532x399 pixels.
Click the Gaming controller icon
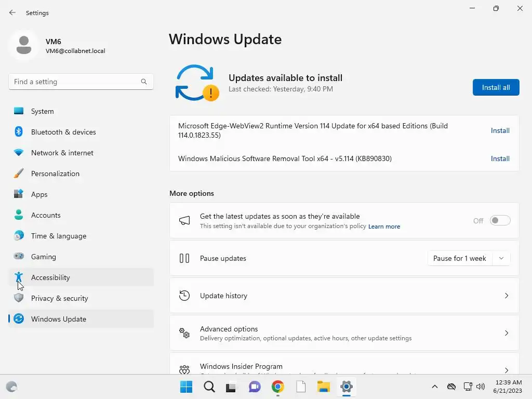coord(19,256)
